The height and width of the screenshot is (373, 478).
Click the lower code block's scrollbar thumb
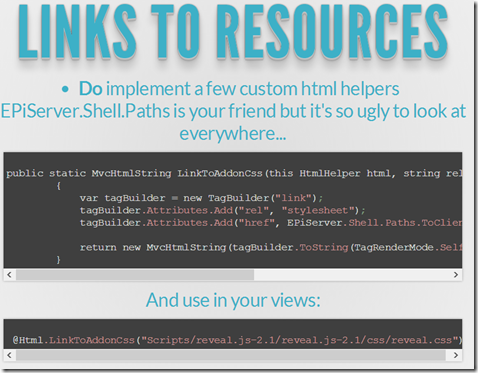231,355
